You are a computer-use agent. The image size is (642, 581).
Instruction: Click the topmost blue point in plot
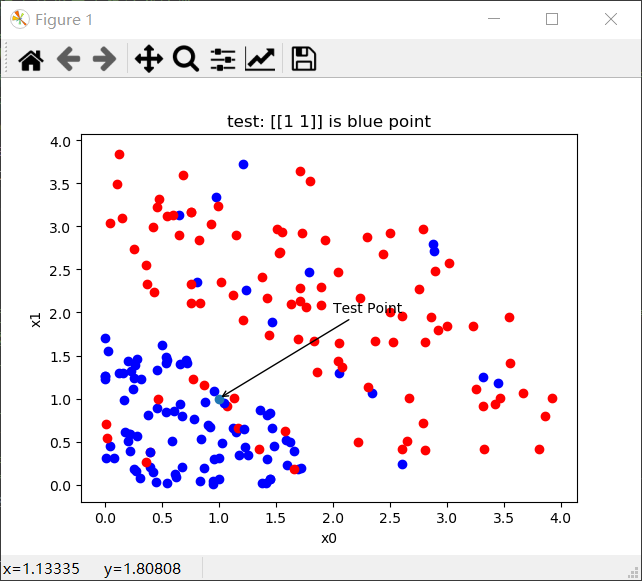pyautogui.click(x=243, y=164)
